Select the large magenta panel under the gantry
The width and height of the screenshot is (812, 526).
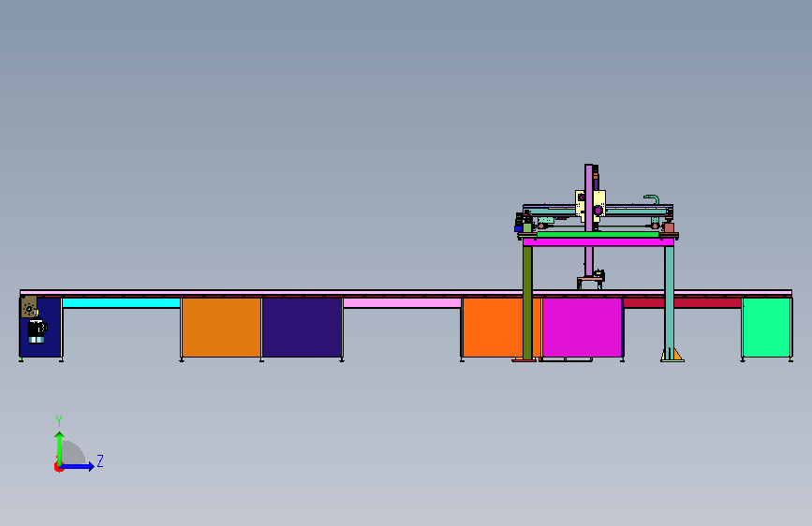pyautogui.click(x=582, y=328)
